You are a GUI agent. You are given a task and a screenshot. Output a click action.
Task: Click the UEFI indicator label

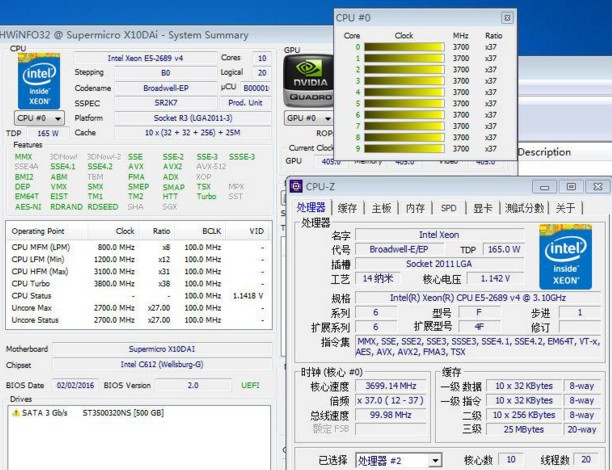(250, 385)
